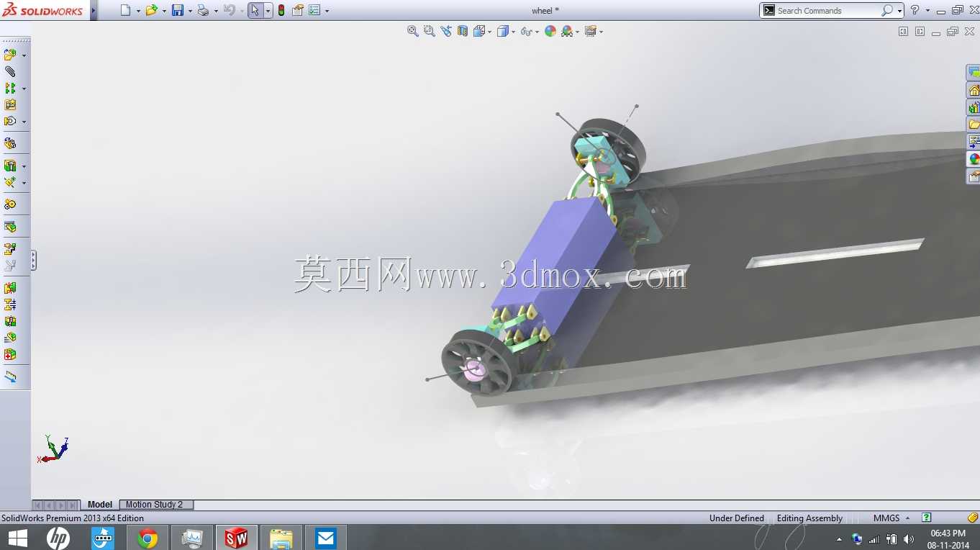Activate the Select cursor tool
This screenshot has width=980, height=550.
[x=255, y=10]
